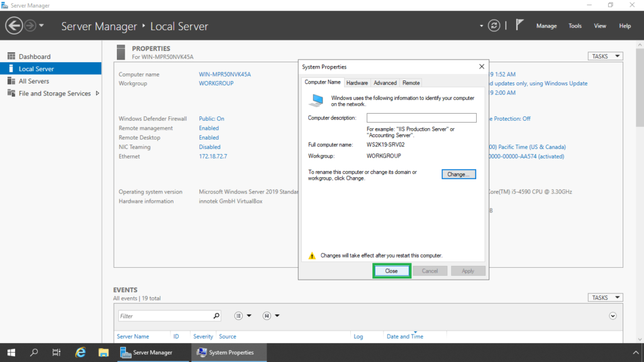Click the NIC Teaming Disabled link
The image size is (644, 362).
tap(209, 147)
